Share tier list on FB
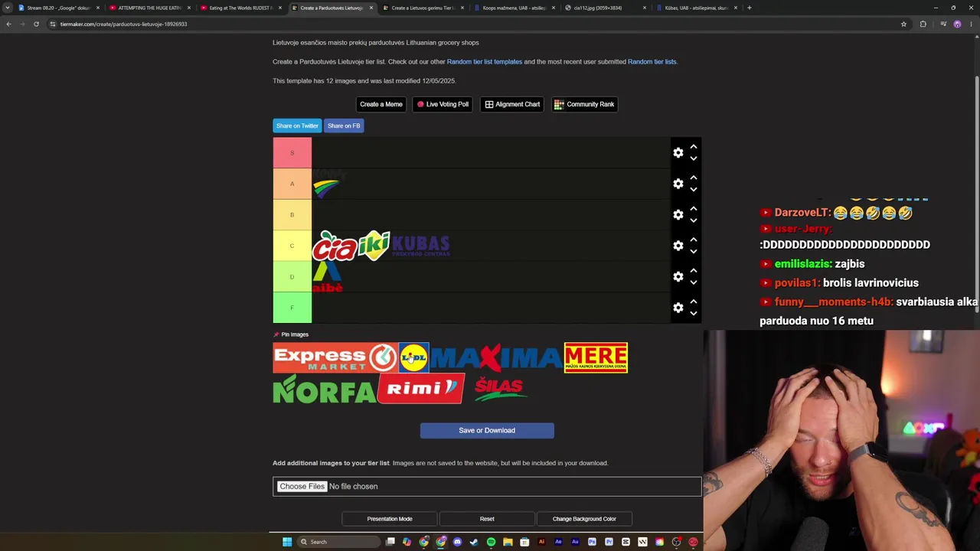Screen dimensions: 980x551 344,126
